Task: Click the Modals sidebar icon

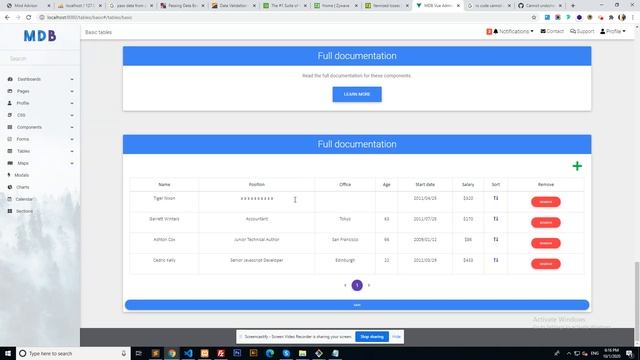Action: point(9,175)
